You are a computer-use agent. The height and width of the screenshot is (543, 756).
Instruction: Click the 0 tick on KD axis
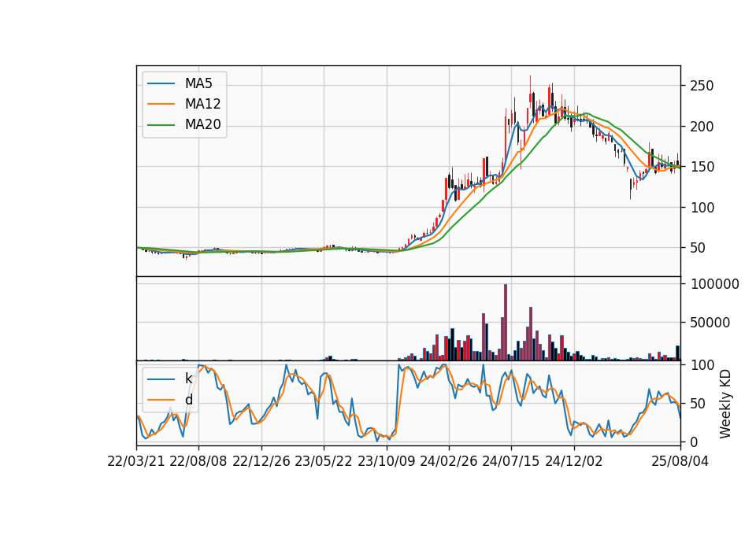coord(693,441)
